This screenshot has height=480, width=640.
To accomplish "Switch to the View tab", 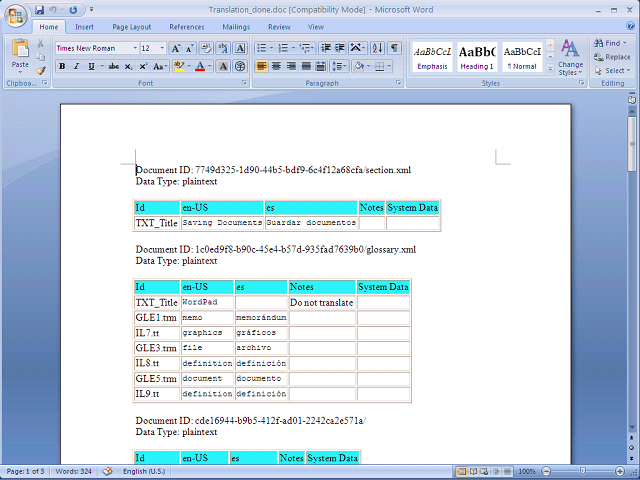I will click(316, 27).
